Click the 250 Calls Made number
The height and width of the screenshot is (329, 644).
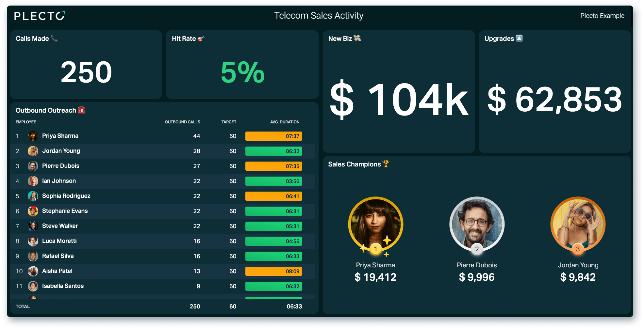[x=86, y=72]
